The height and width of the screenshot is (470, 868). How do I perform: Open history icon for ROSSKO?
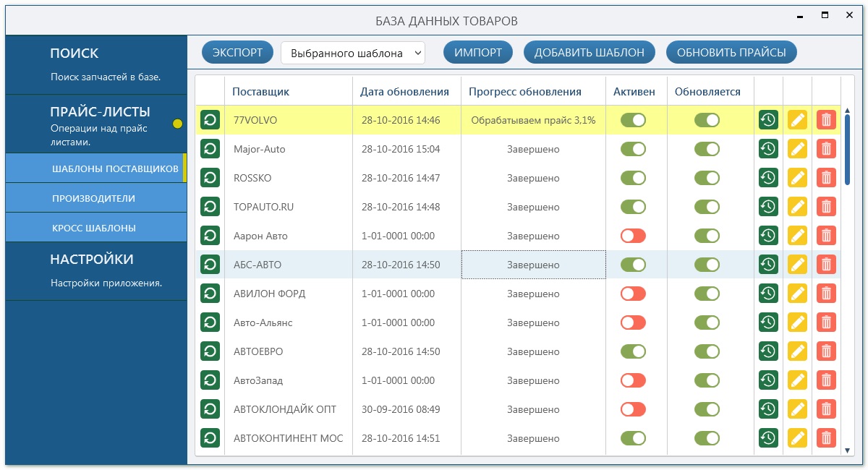768,178
